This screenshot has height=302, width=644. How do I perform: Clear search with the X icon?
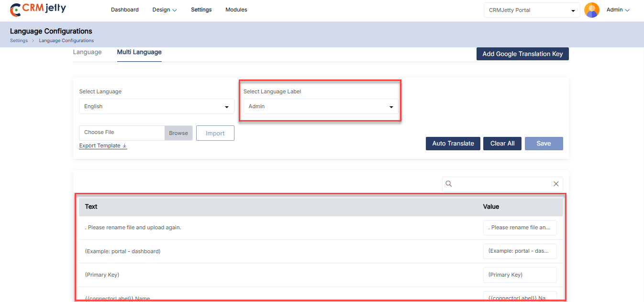556,184
